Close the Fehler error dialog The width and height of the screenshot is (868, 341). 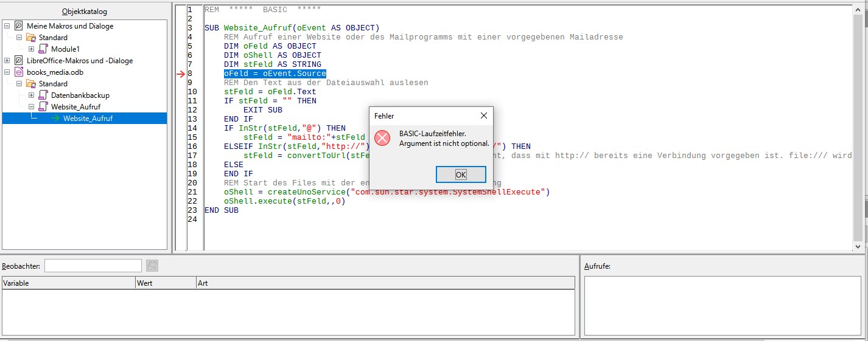click(x=483, y=115)
